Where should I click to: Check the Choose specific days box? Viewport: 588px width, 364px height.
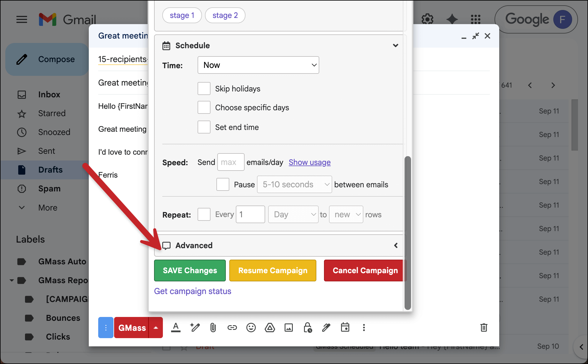click(204, 107)
